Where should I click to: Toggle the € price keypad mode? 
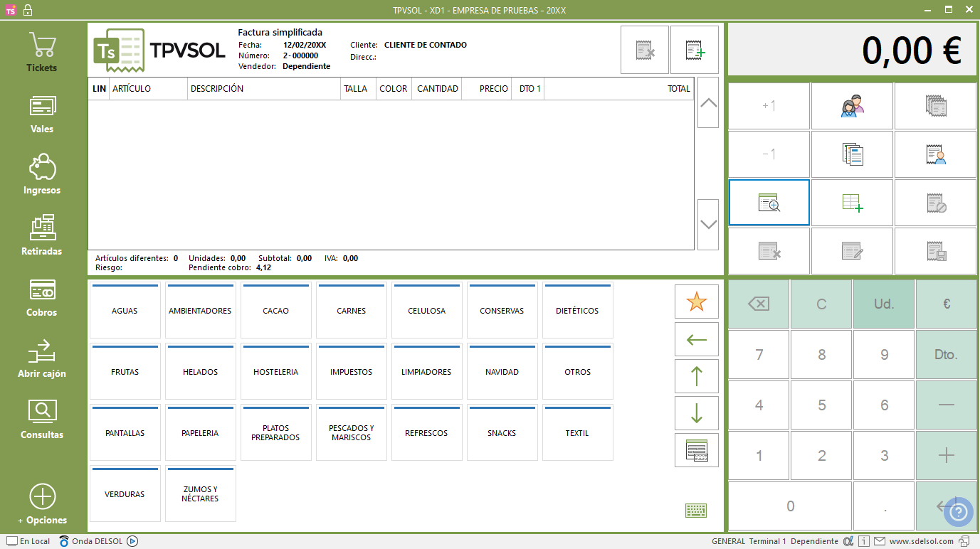pos(947,304)
